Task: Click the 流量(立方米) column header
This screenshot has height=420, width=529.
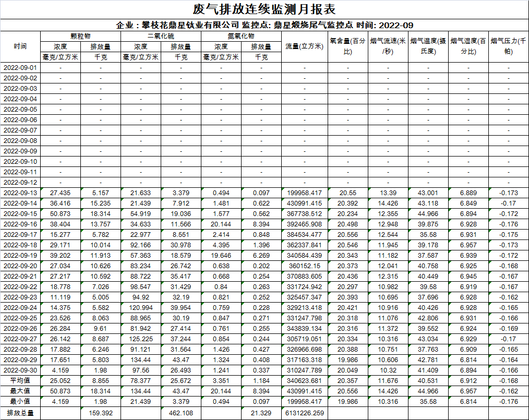Action: coord(304,46)
